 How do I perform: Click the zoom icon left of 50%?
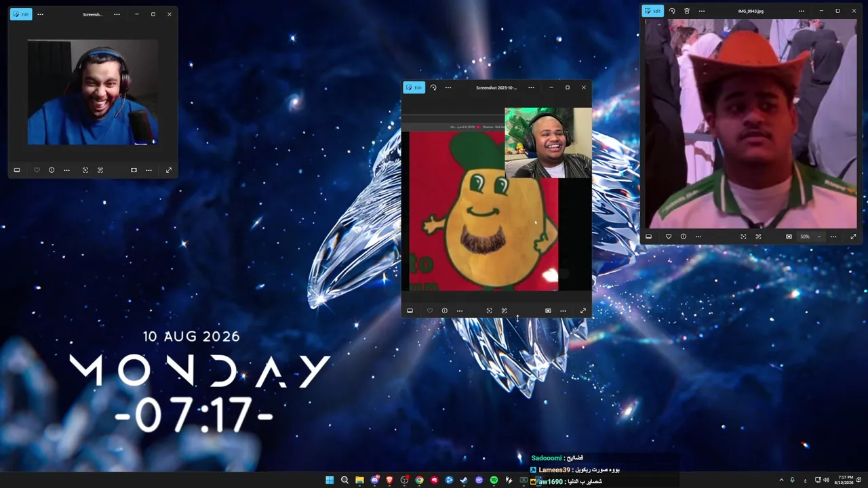789,237
